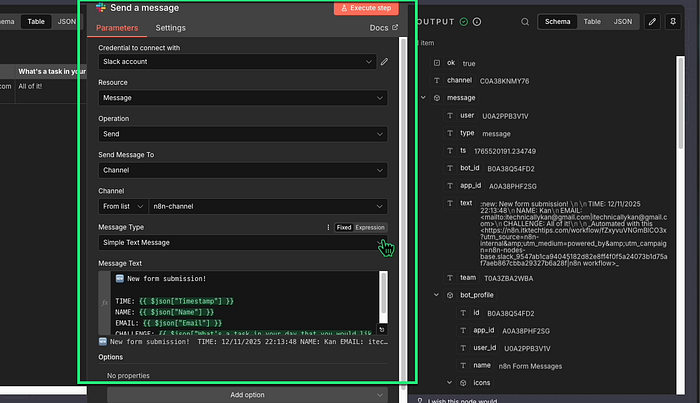Image resolution: width=700 pixels, height=403 pixels.
Task: Click value T0A3ZBA2WBA
Action: pos(508,278)
